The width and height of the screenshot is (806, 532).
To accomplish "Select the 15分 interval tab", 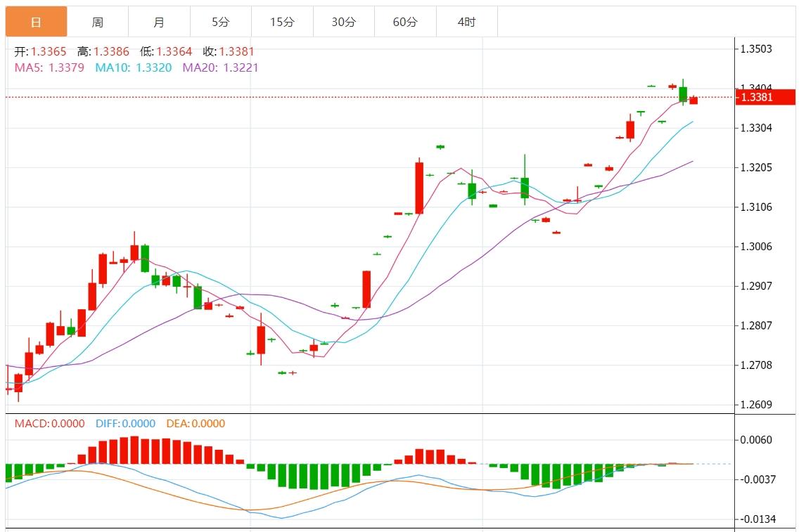I will [282, 22].
